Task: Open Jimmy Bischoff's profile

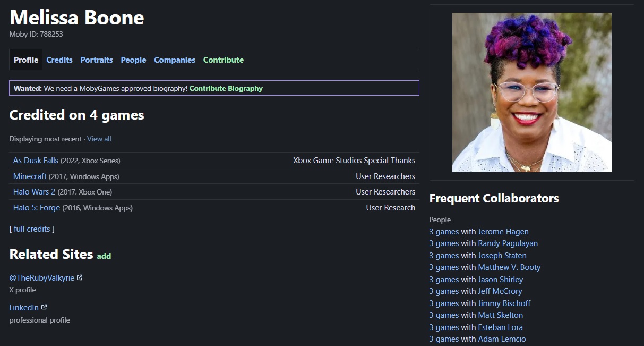Action: 504,303
